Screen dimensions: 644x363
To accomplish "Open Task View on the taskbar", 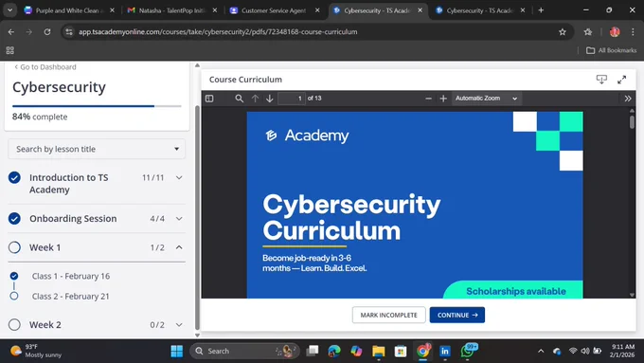I will [313, 351].
